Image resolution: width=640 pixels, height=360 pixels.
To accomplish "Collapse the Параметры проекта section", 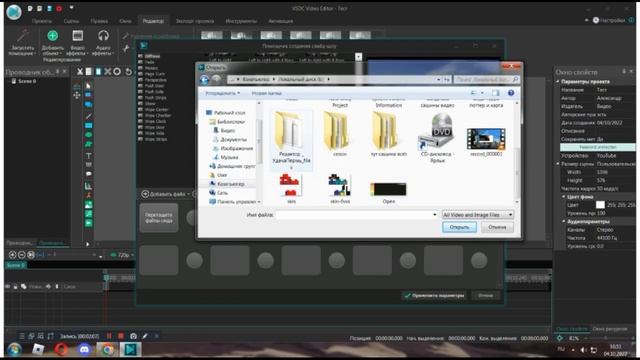I will pos(558,82).
